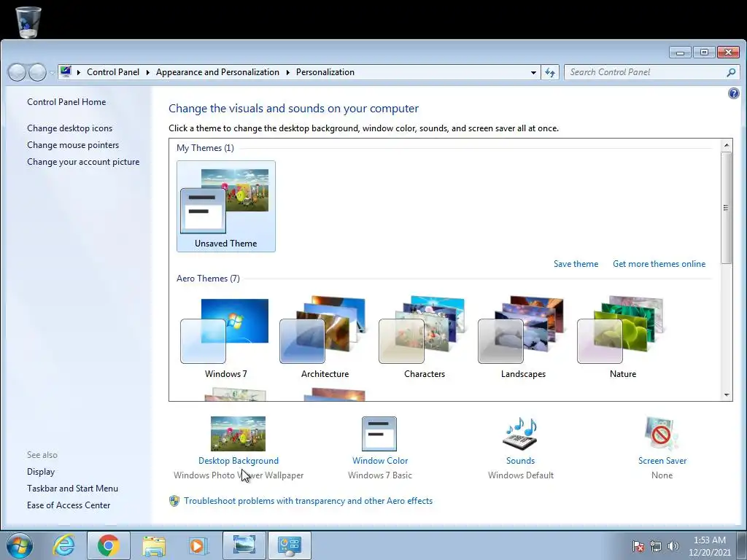747x560 pixels.
Task: Click the Screen Saver text link
Action: [x=662, y=461]
